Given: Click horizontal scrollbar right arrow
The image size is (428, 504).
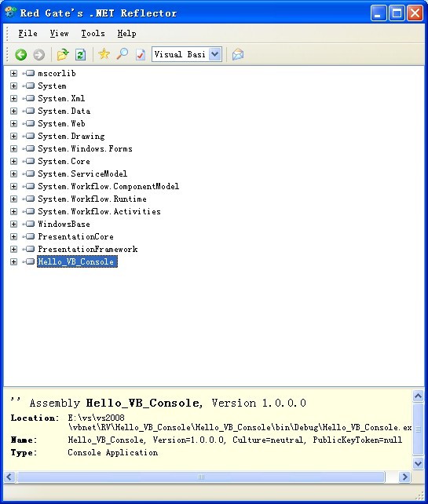Looking at the screenshot, I should pos(404,477).
